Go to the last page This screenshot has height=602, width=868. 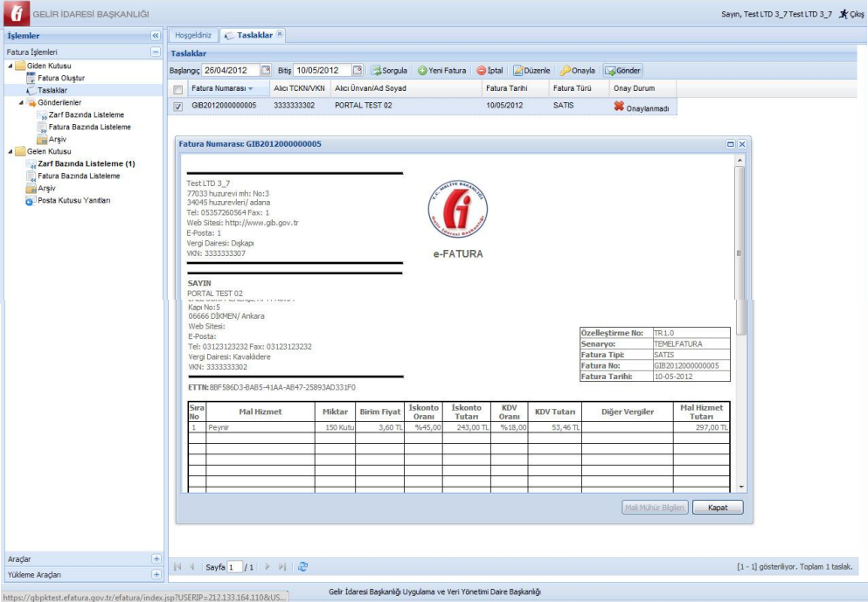(282, 566)
